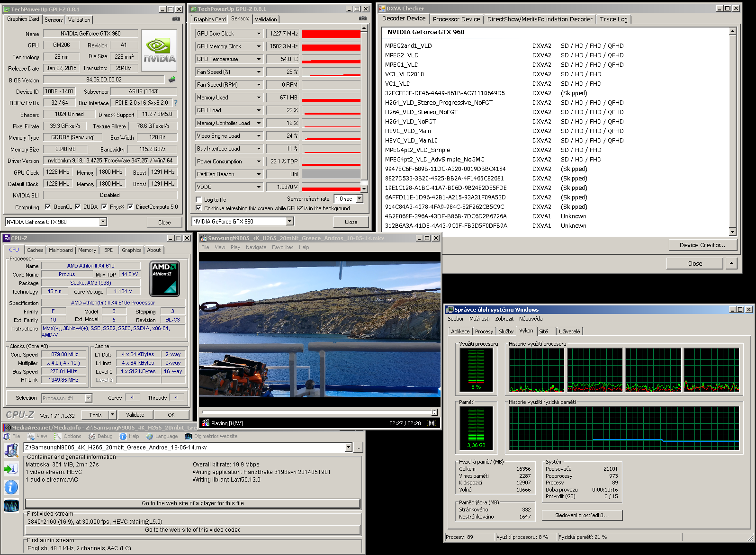
Task: Click the CPU-Z title bar icon
Action: 7,238
